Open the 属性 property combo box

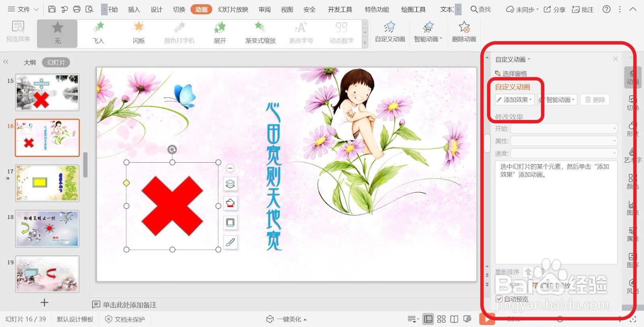tap(564, 141)
